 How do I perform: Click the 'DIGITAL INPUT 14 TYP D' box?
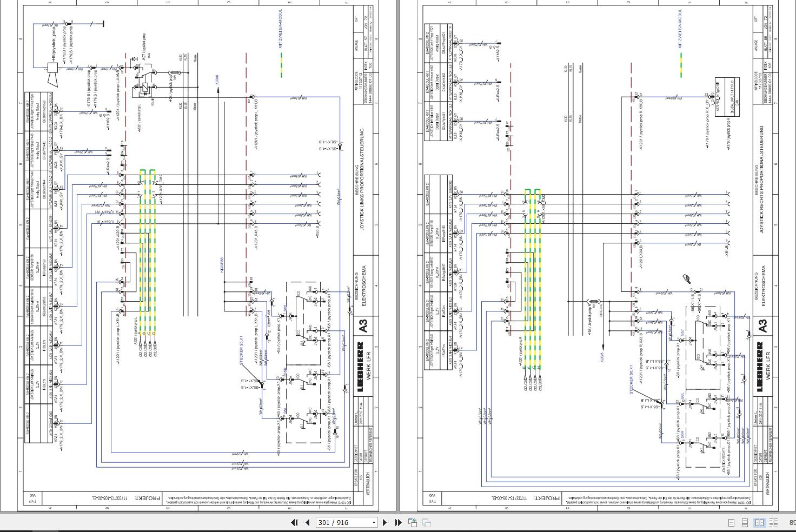[727, 97]
